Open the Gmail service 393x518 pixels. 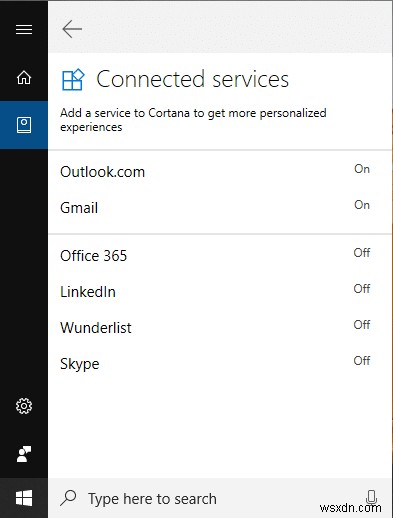(220, 207)
